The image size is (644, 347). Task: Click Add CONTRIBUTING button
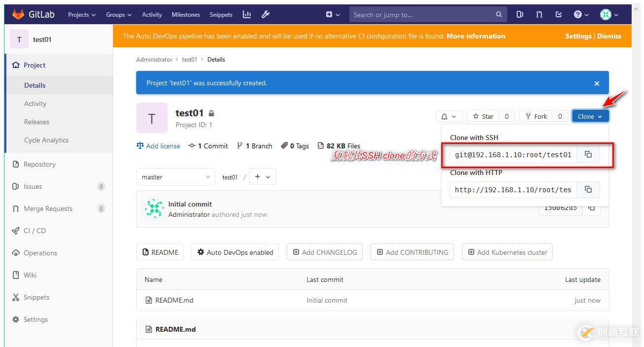tap(413, 252)
